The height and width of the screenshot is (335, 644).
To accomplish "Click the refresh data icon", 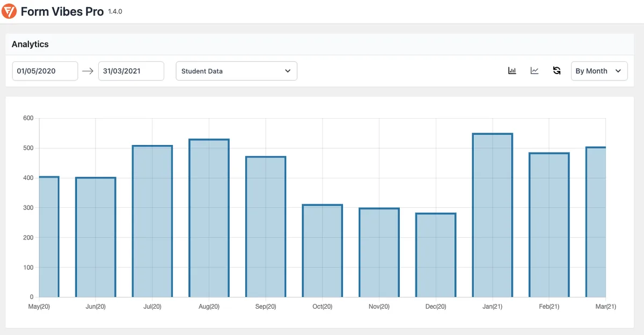I will pyautogui.click(x=557, y=71).
